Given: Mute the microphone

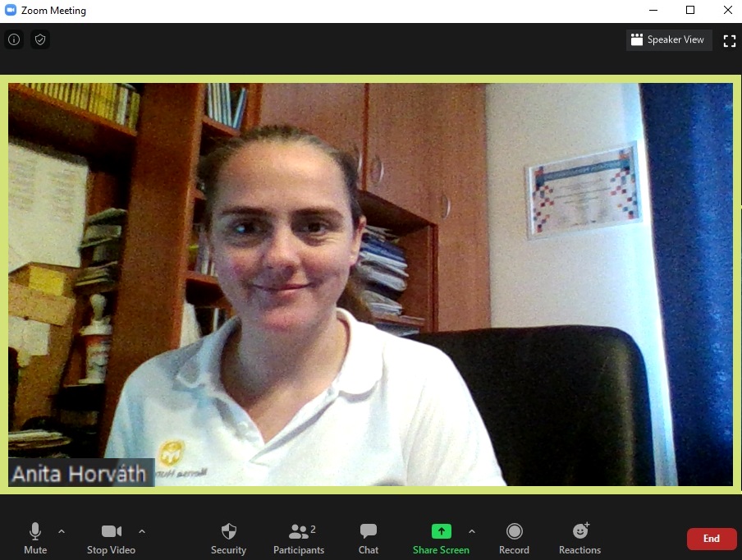Looking at the screenshot, I should click(x=35, y=538).
